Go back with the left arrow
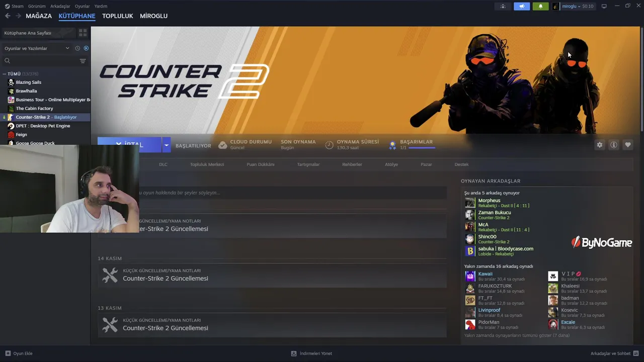 tap(8, 16)
